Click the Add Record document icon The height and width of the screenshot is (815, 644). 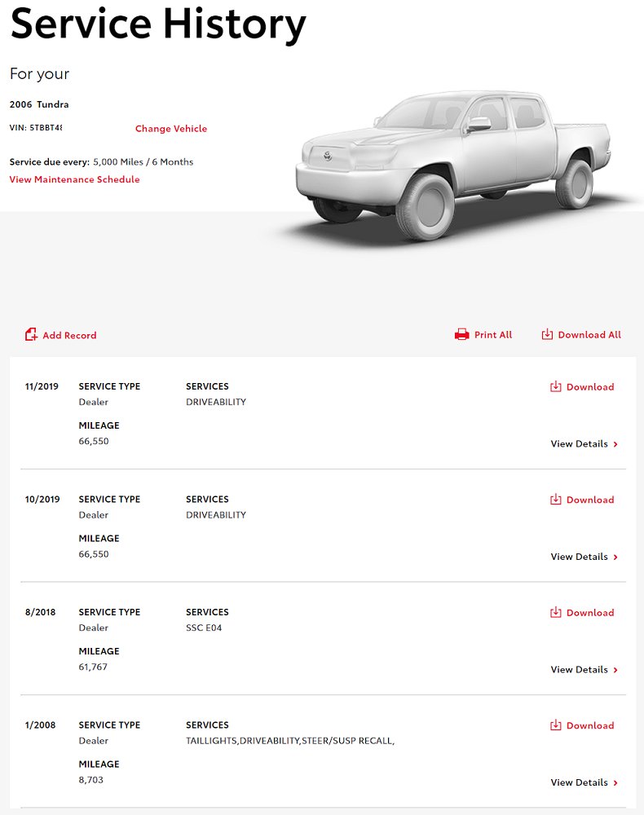31,335
